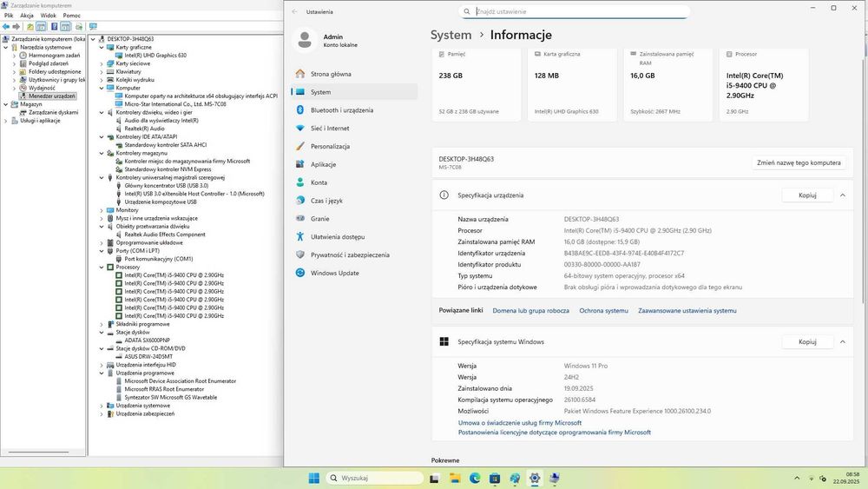
Task: Click the export list toolbar icon
Action: point(79,27)
